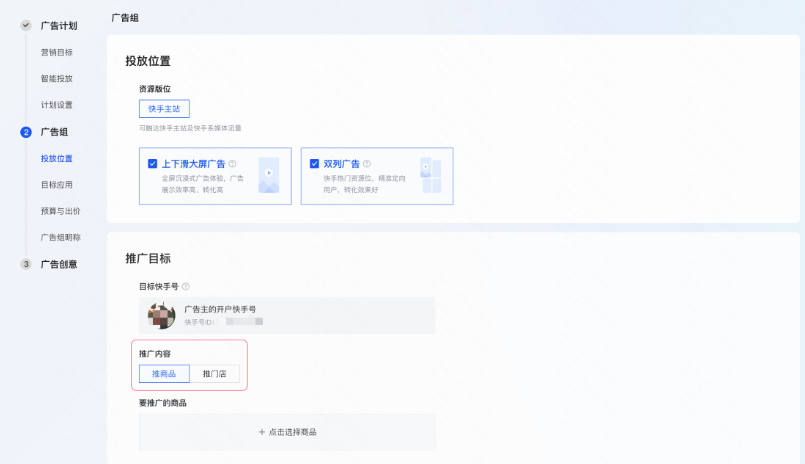Select the 快手主站 resource placement button
Viewport: 805px width, 464px height.
tap(164, 109)
